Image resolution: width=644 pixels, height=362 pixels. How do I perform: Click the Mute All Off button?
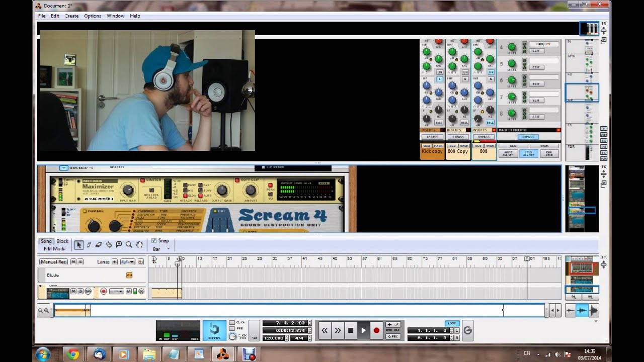507,154
